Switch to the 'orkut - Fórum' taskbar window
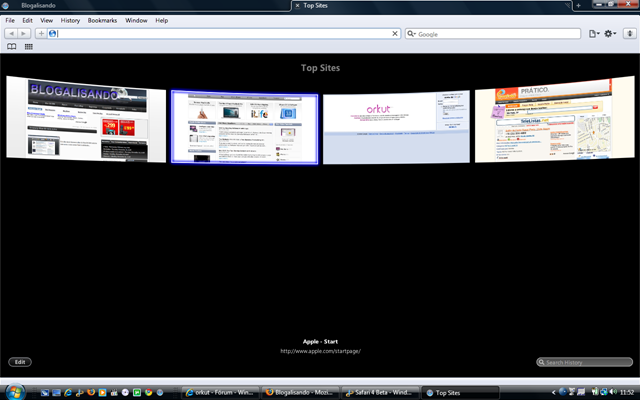 pyautogui.click(x=220, y=393)
